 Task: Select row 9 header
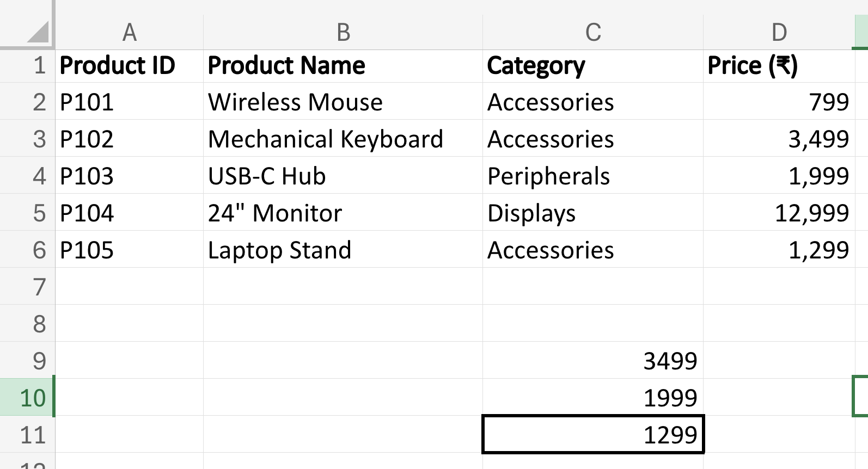click(27, 360)
